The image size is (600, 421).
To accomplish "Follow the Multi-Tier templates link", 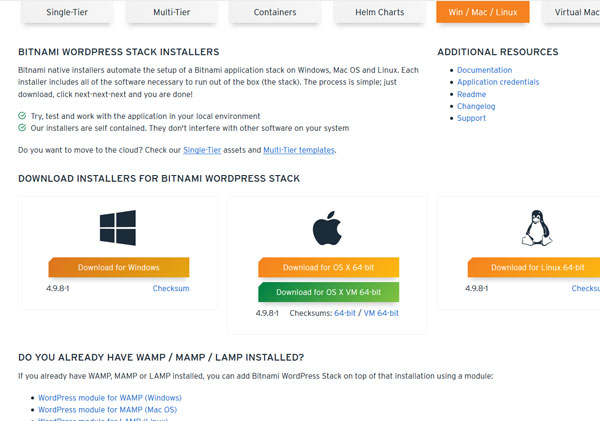I will (299, 150).
